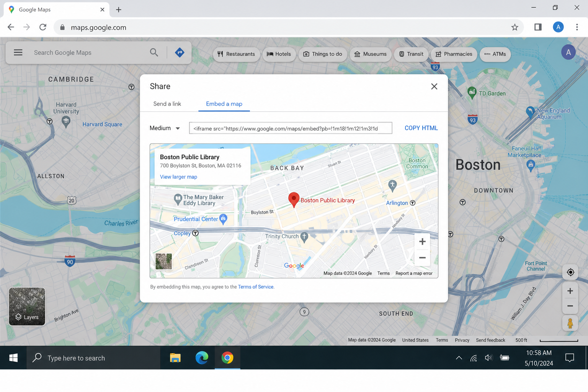Expand the Medium size dropdown
Screen dimensions: 588x392
coord(165,128)
